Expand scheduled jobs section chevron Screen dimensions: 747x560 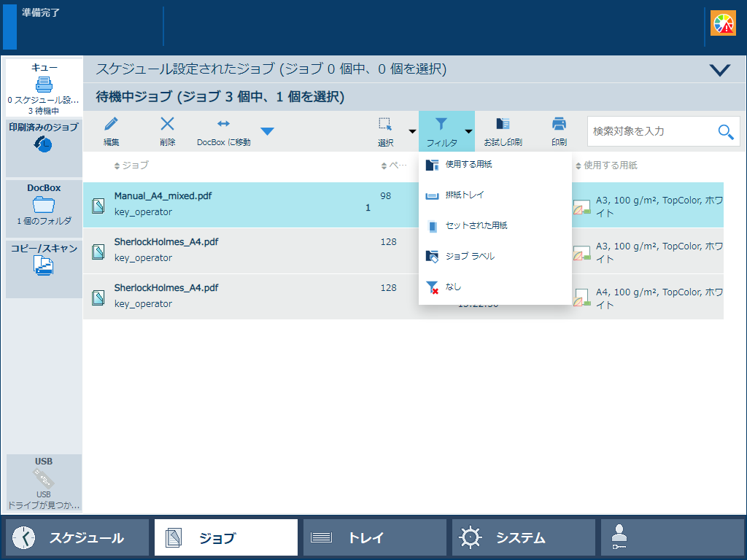pos(719,70)
